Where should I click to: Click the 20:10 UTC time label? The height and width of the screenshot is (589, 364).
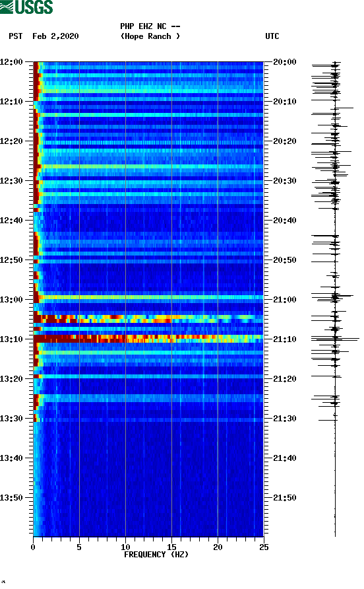(x=284, y=102)
